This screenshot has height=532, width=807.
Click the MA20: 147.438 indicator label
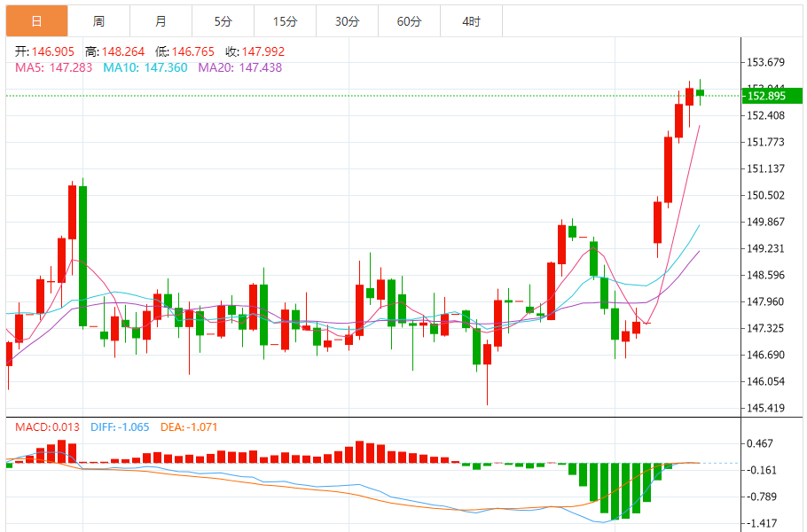pos(239,67)
